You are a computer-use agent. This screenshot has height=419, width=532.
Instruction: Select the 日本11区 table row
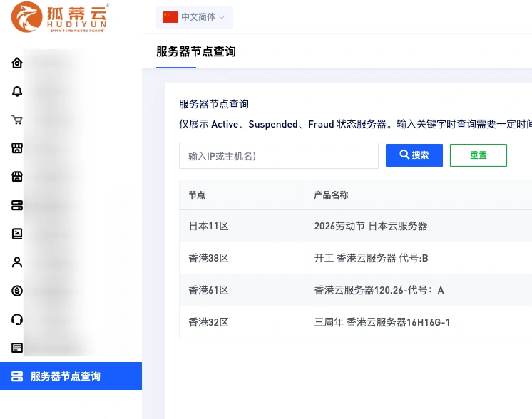tap(356, 226)
